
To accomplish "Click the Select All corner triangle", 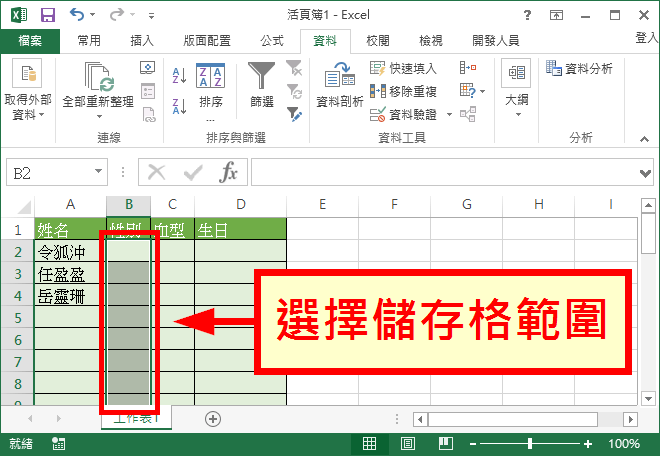I will 24,207.
